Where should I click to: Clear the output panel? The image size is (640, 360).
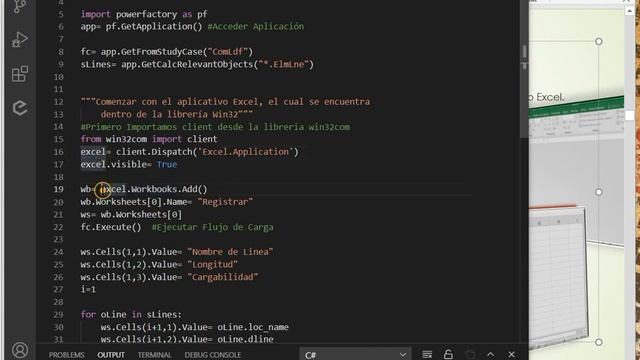[x=427, y=354]
